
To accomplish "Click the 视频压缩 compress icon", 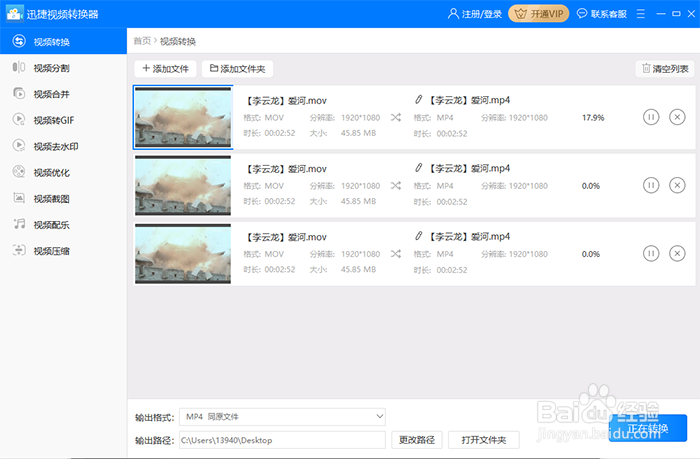I will coord(19,250).
